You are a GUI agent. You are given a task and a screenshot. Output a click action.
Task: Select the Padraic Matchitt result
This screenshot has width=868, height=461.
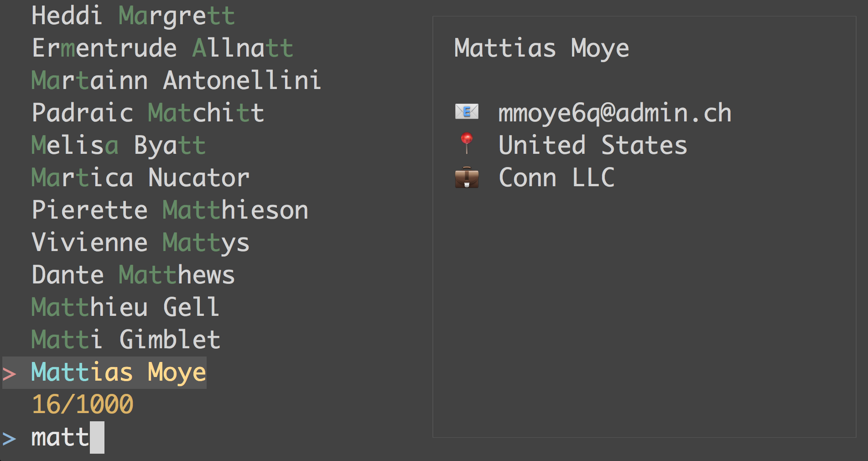coord(148,113)
